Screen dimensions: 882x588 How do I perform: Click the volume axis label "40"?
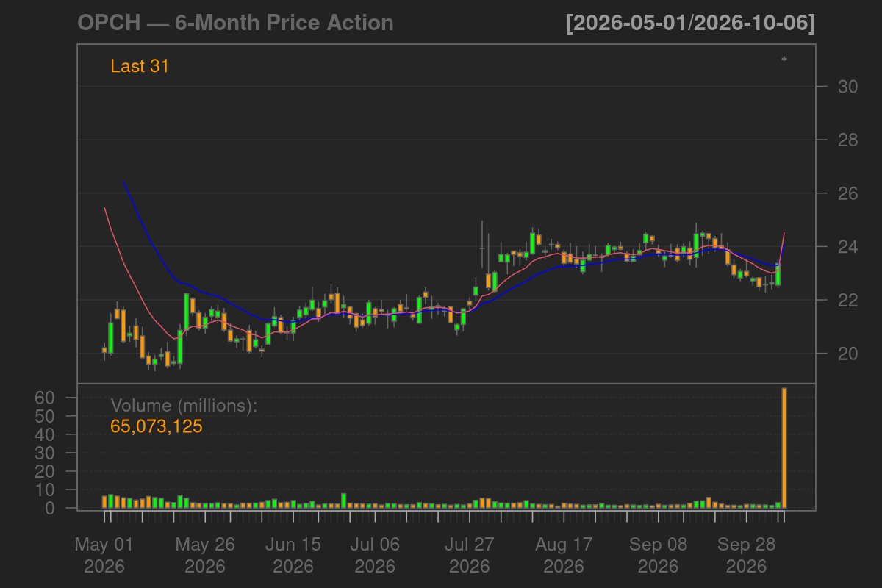(x=46, y=434)
